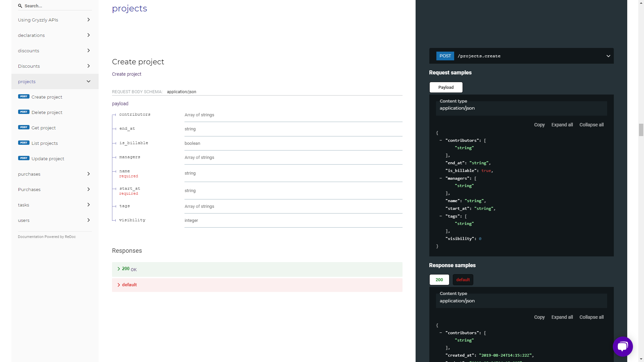Open Documentation Powered by ReDoc link

point(47,237)
